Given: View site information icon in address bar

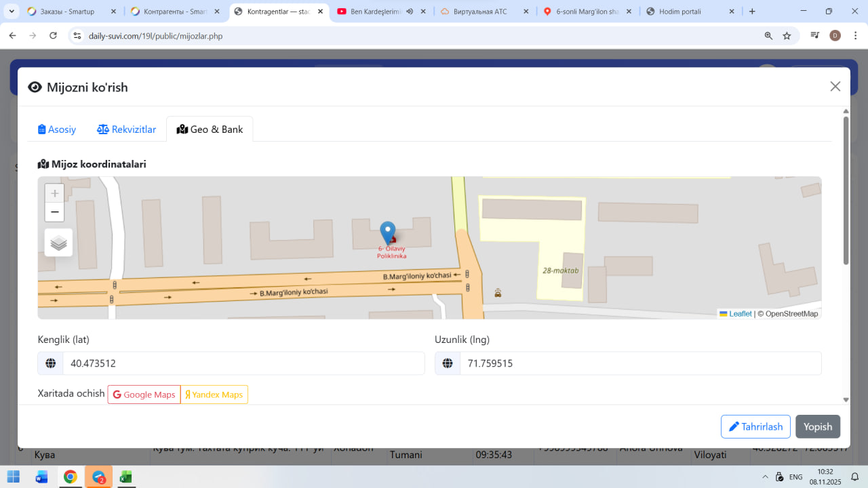Looking at the screenshot, I should click(x=77, y=36).
